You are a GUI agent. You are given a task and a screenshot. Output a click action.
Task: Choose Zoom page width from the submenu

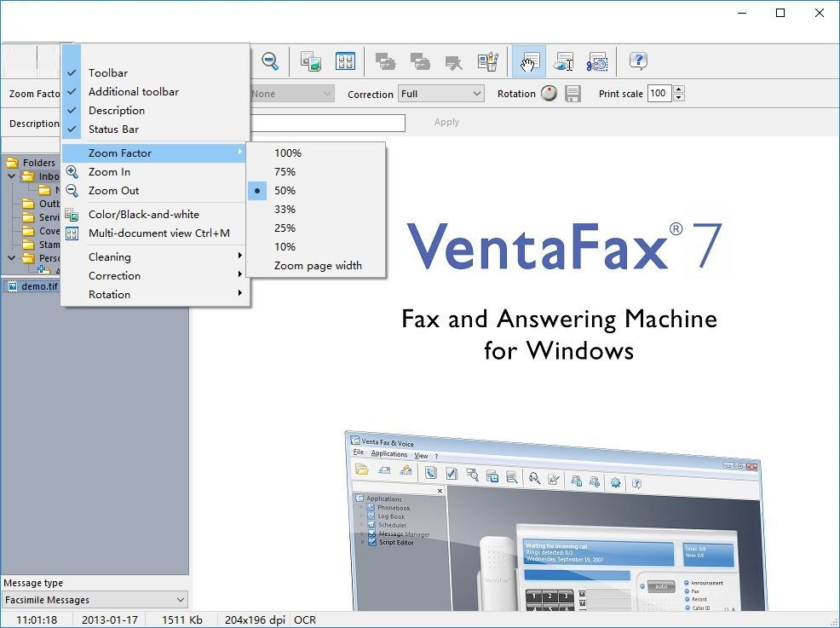tap(317, 265)
